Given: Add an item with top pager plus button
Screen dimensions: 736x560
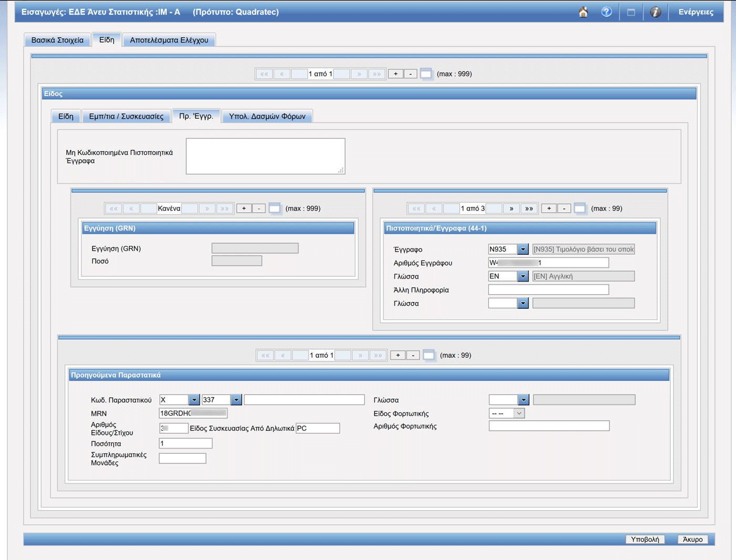Looking at the screenshot, I should pos(396,74).
